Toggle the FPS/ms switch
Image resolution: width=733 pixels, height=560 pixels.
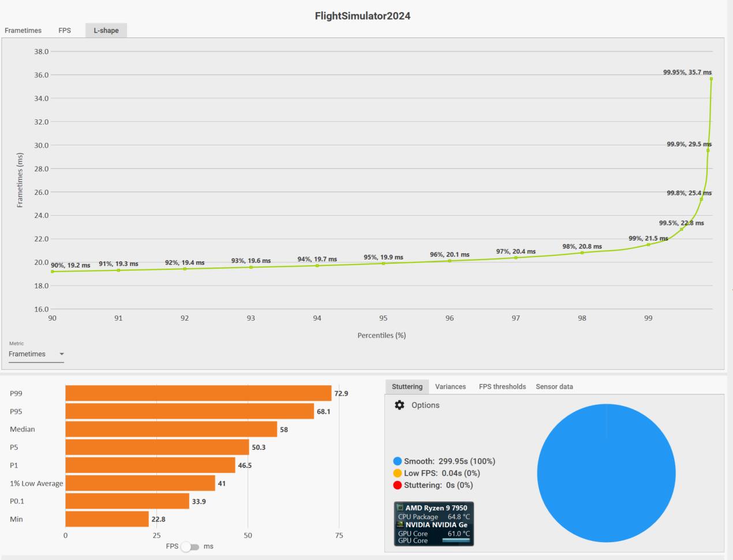190,547
